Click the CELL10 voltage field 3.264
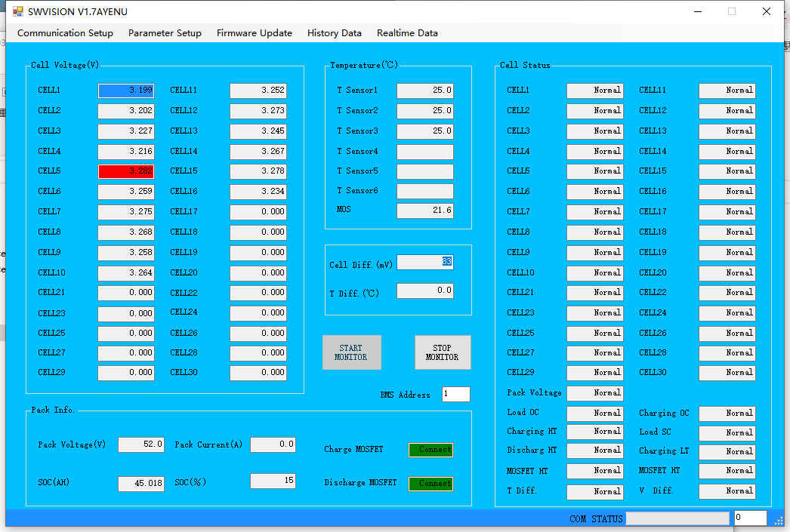 point(126,273)
